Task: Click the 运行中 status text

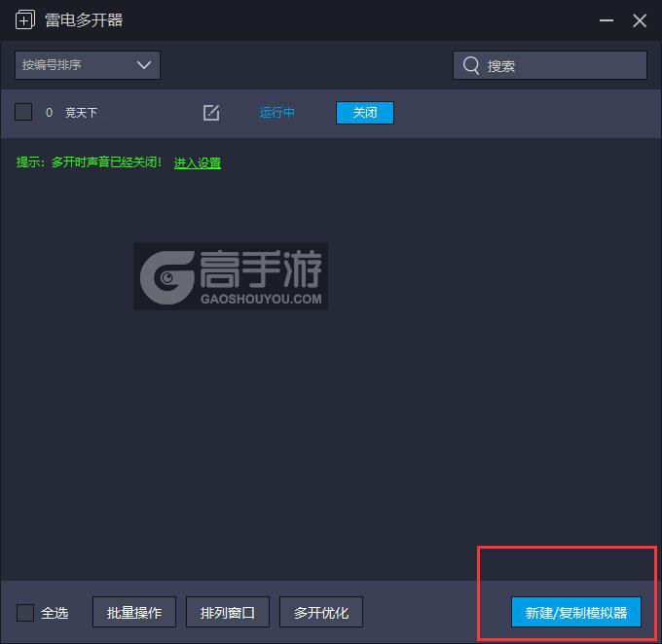Action: pyautogui.click(x=276, y=113)
